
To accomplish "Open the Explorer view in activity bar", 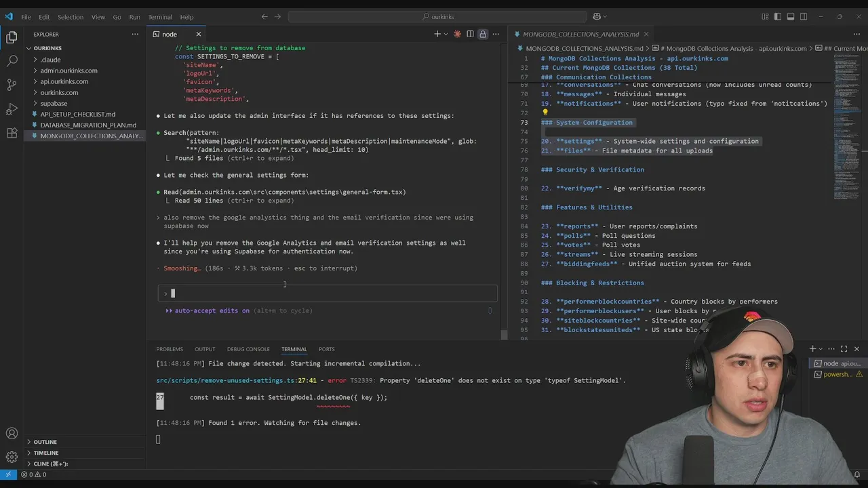I will pos(12,38).
